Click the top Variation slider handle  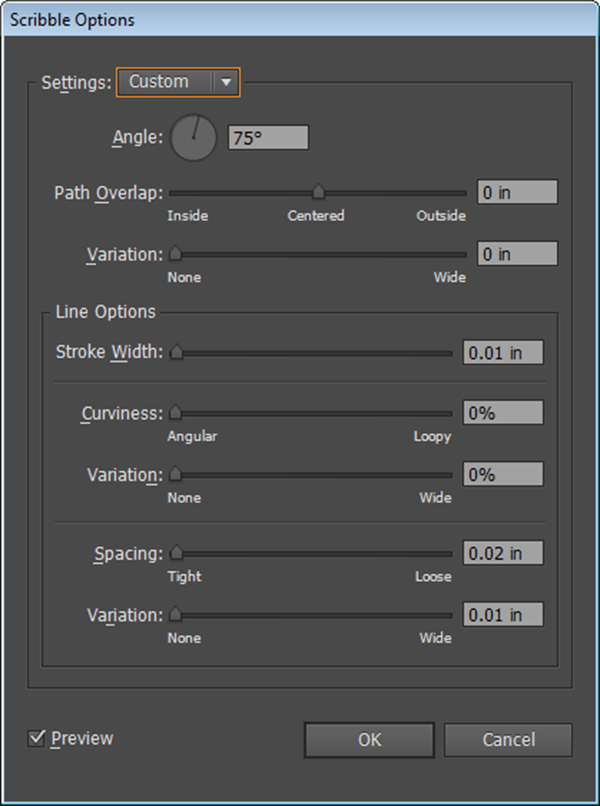click(176, 254)
